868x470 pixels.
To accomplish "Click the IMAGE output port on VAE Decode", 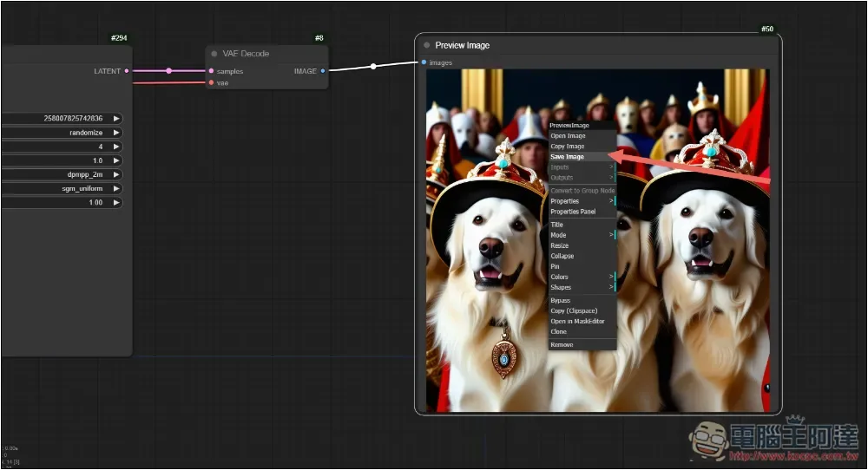I will pyautogui.click(x=323, y=71).
